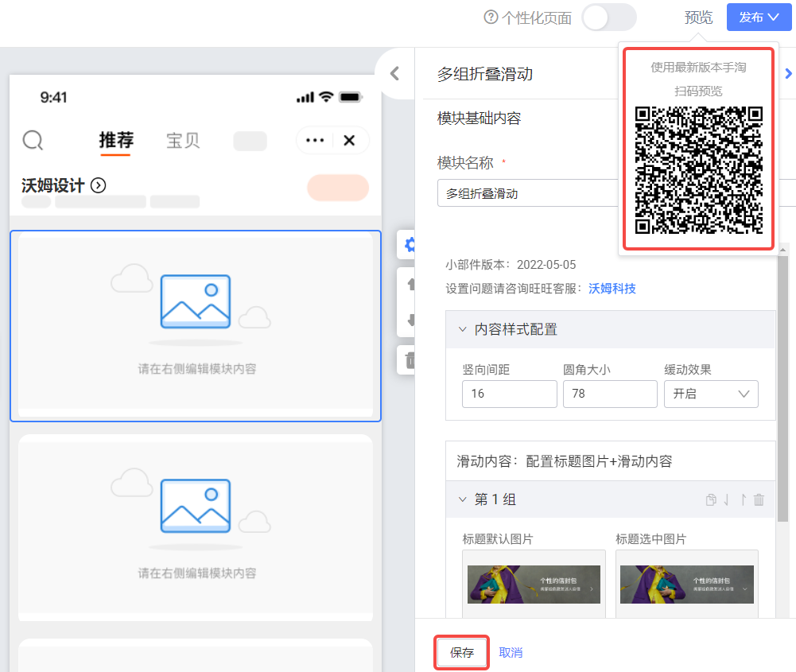Click the 模块基础内容 heading
796x672 pixels.
point(479,118)
